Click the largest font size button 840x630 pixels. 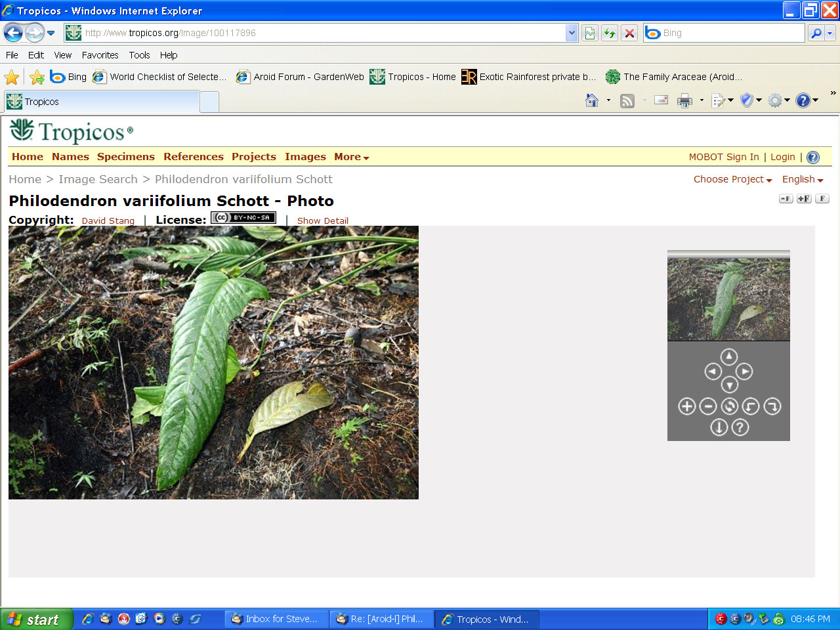[x=822, y=199]
